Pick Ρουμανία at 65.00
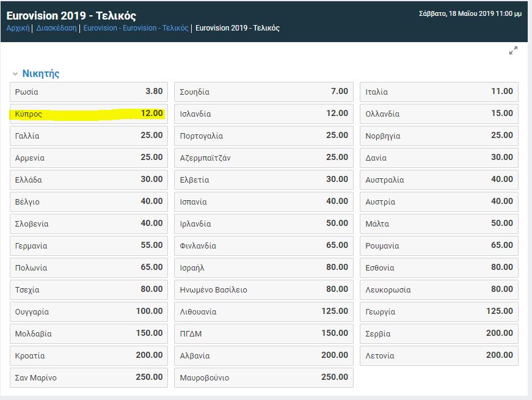Screen dimensions: 532x400 tap(439, 246)
